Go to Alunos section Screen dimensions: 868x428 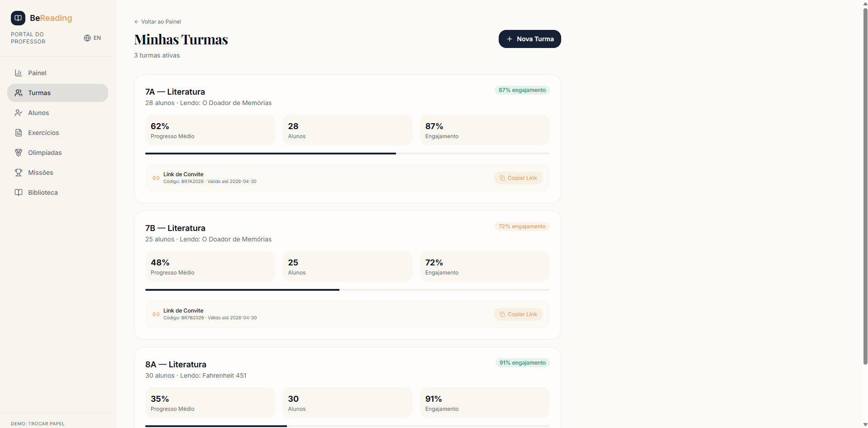click(57, 113)
